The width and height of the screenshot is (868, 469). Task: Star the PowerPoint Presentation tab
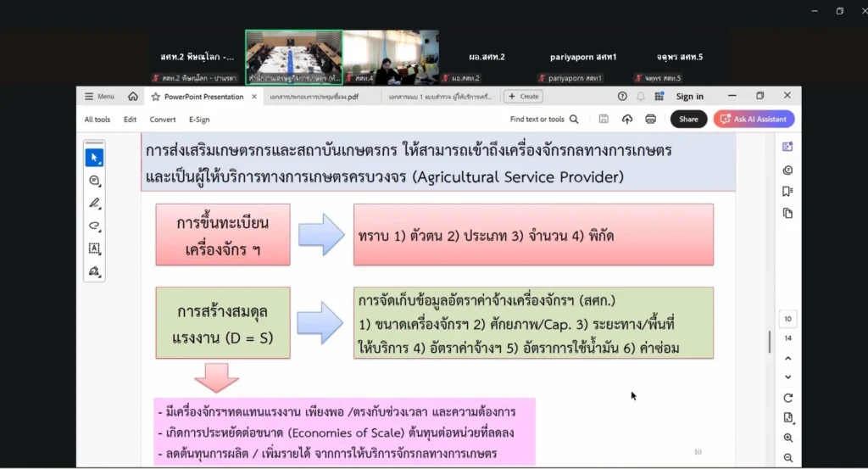(155, 97)
